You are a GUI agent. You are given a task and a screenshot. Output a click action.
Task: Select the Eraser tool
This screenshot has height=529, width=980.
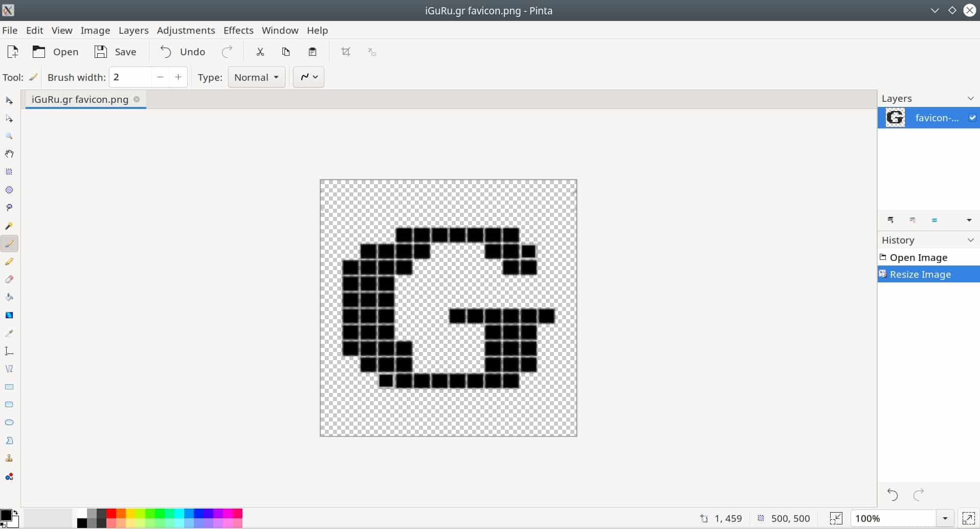coord(9,279)
